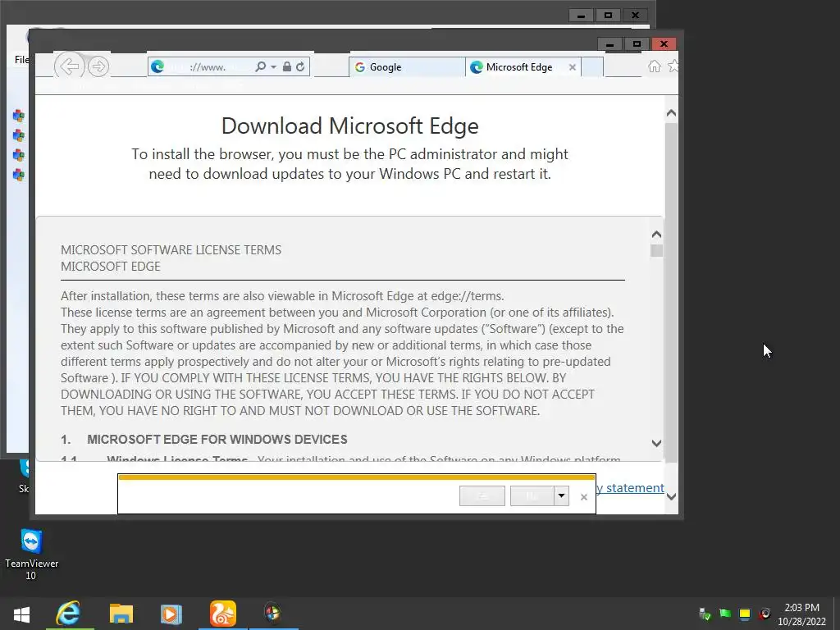Open File Explorer from taskbar
Screen dimensions: 840x630
(x=121, y=614)
